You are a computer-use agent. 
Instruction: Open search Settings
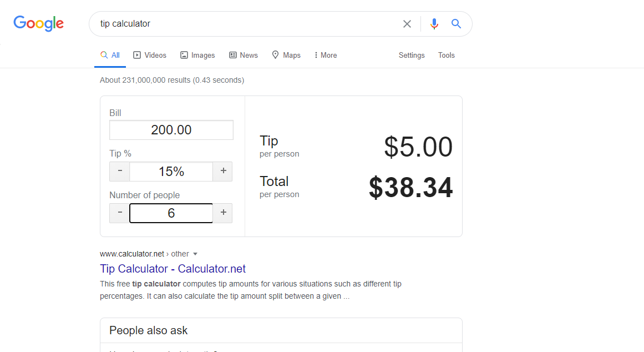point(412,56)
